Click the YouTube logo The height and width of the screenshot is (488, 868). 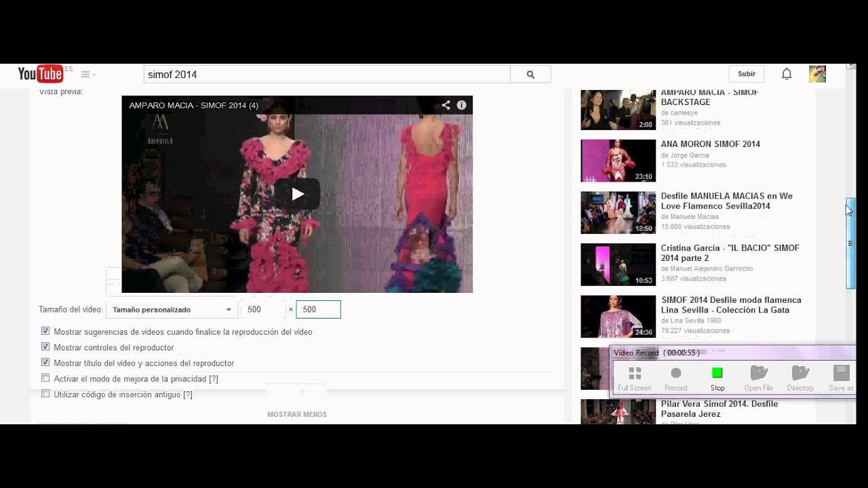click(41, 74)
